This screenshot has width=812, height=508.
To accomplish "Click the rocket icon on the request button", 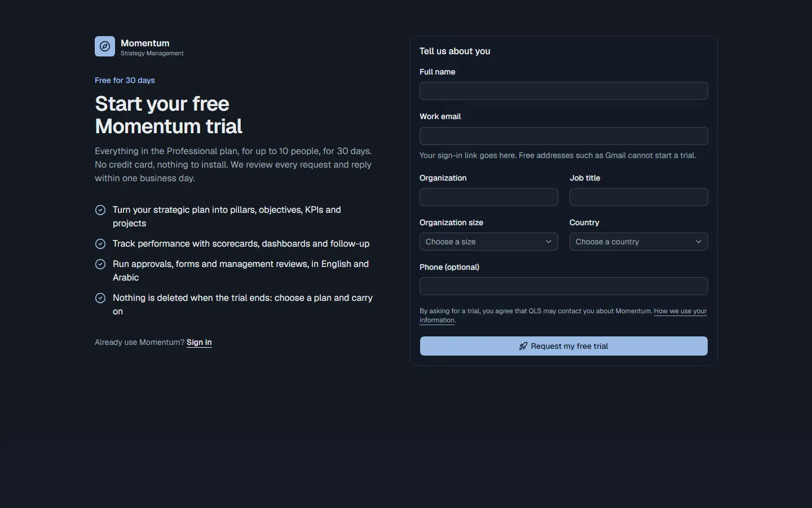I will click(x=523, y=346).
